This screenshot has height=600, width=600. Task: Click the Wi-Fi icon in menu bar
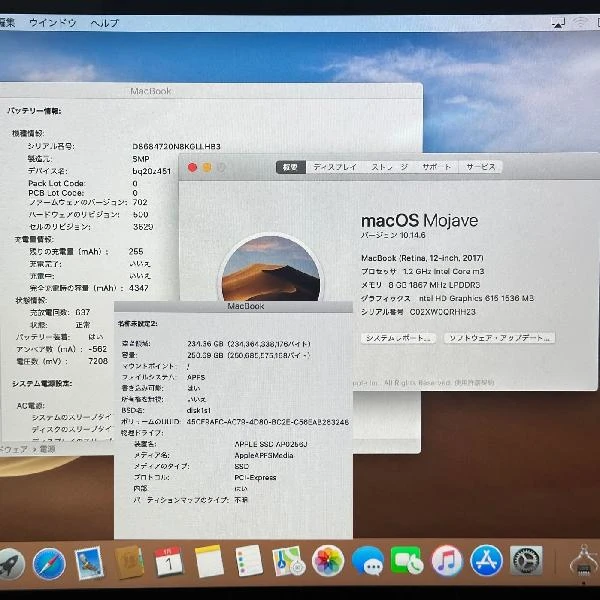pyautogui.click(x=580, y=22)
